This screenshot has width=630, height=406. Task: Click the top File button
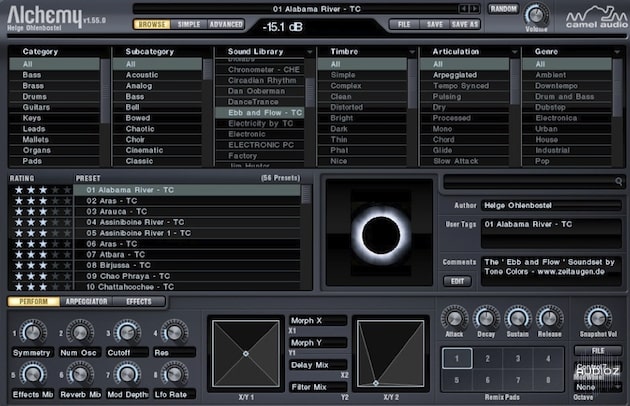pyautogui.click(x=404, y=24)
